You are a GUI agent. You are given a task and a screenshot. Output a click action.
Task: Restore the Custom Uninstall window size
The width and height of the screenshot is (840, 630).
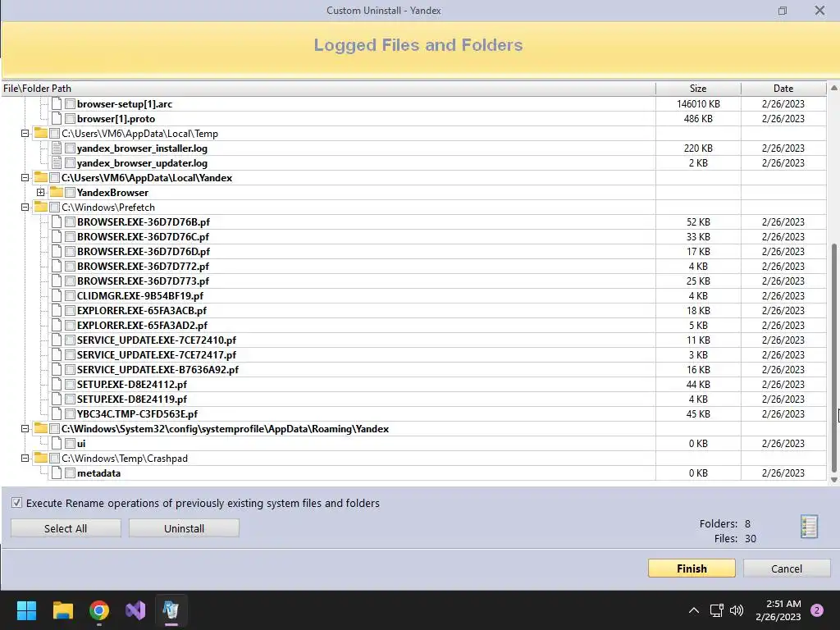coord(783,11)
